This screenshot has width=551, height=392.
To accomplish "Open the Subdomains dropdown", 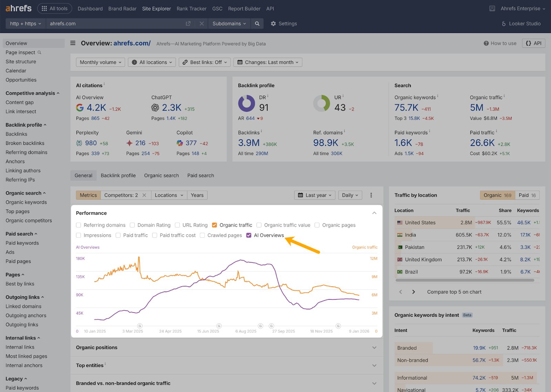I will 229,23.
